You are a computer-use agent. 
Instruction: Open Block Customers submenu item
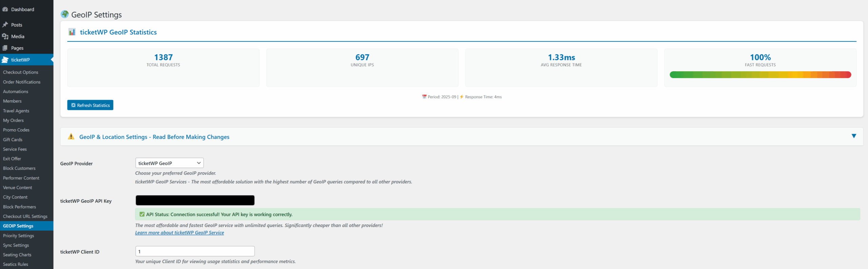coord(19,168)
